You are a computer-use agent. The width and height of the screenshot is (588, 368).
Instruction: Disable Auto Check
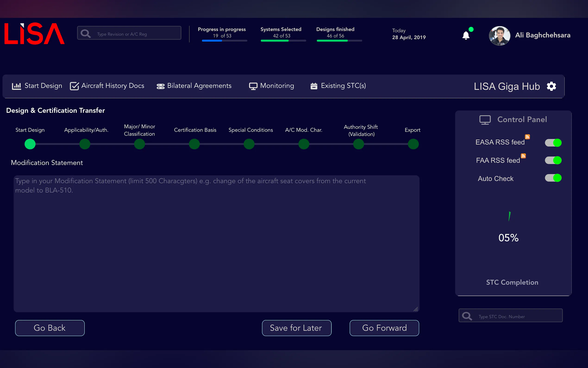coord(553,178)
